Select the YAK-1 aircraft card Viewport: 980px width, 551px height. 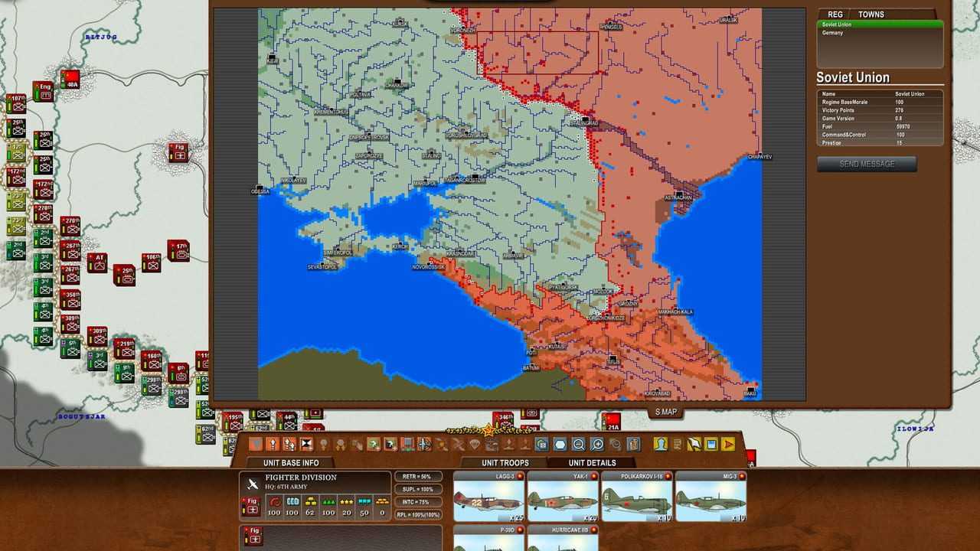click(563, 497)
